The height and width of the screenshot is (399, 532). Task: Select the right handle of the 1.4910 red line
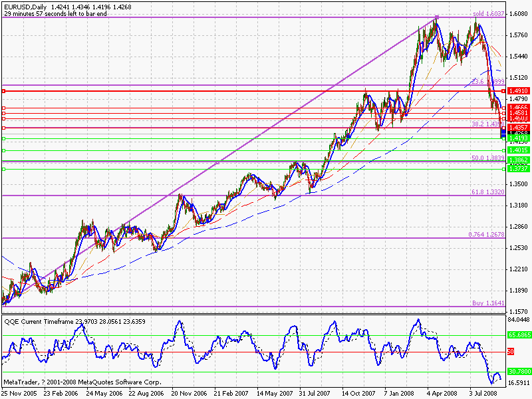pos(503,91)
